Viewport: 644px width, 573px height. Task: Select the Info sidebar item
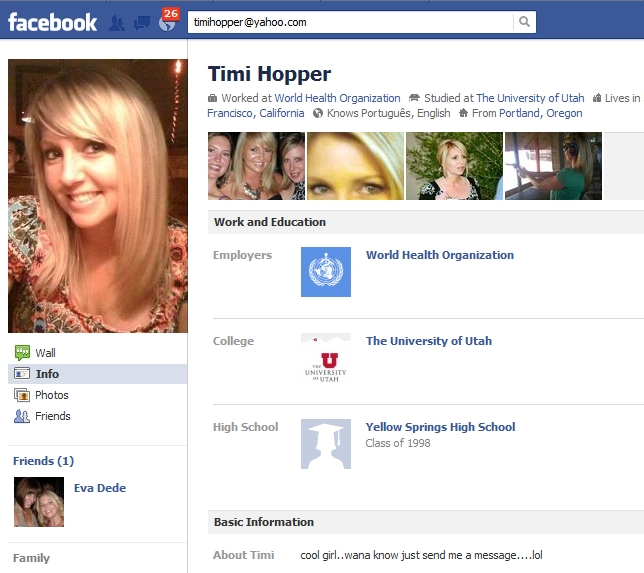(47, 374)
